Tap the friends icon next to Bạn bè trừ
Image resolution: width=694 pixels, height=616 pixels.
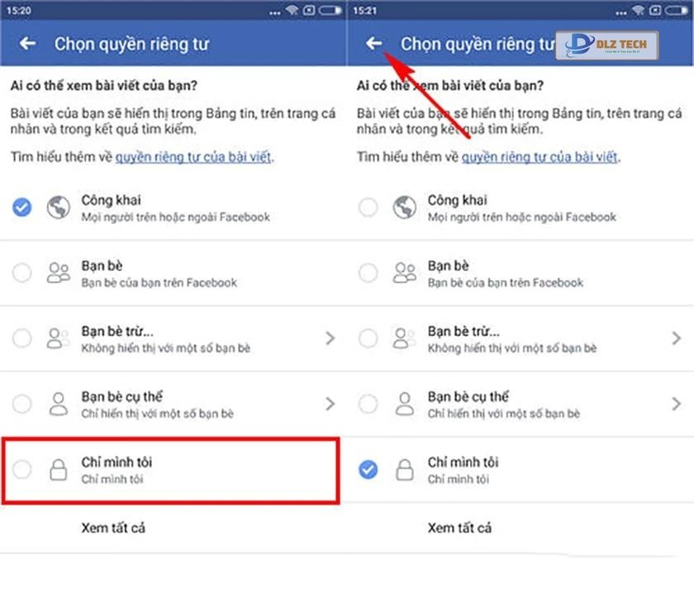[x=58, y=339]
